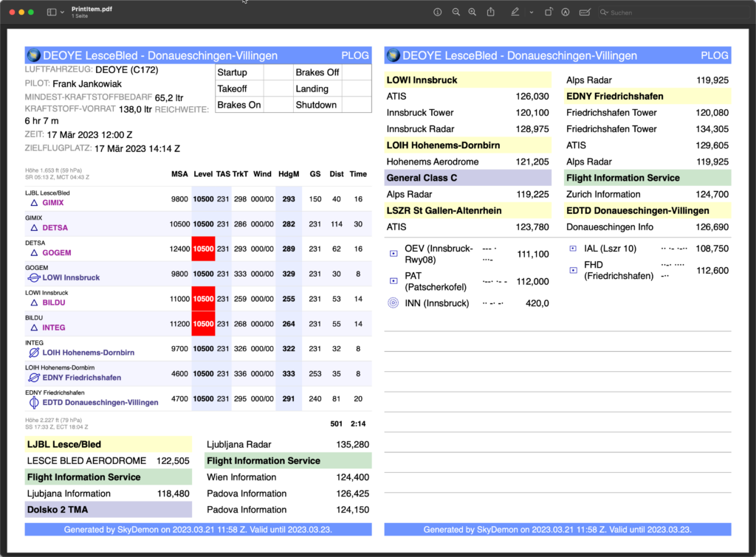Click the pilot name Frank Jankowiak
Viewport: 756px width, 557px height.
point(87,84)
